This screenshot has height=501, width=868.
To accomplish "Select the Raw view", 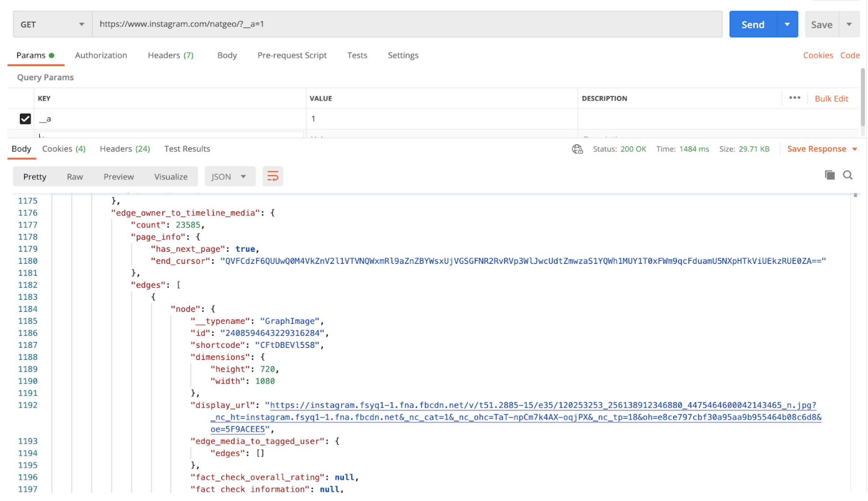I will pos(75,177).
